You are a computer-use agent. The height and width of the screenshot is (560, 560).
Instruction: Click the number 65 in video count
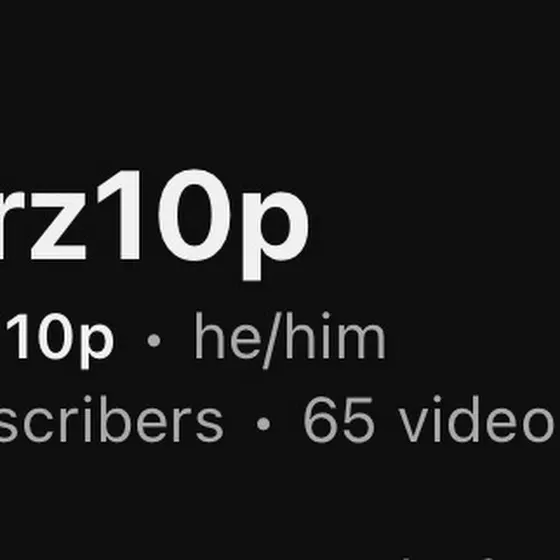point(339,419)
